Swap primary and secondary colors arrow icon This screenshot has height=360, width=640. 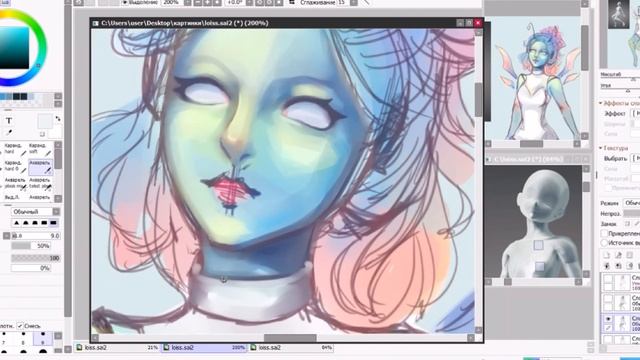[58, 119]
